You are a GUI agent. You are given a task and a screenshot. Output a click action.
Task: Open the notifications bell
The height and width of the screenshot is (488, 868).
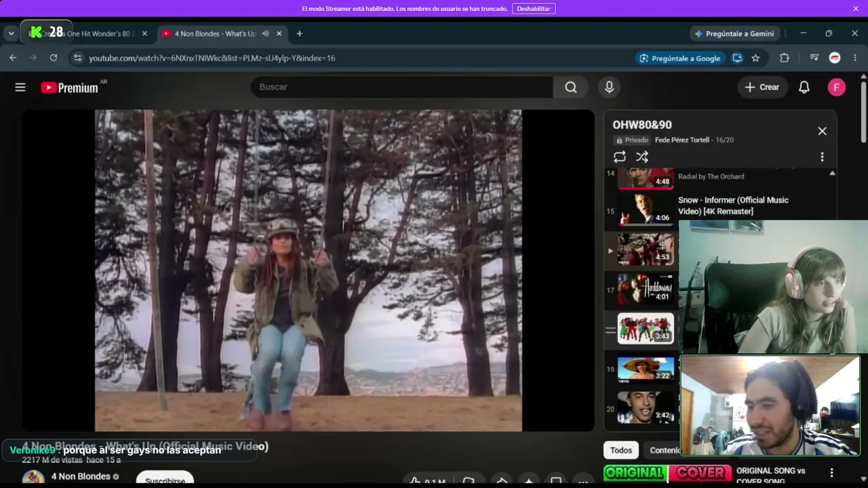point(804,87)
